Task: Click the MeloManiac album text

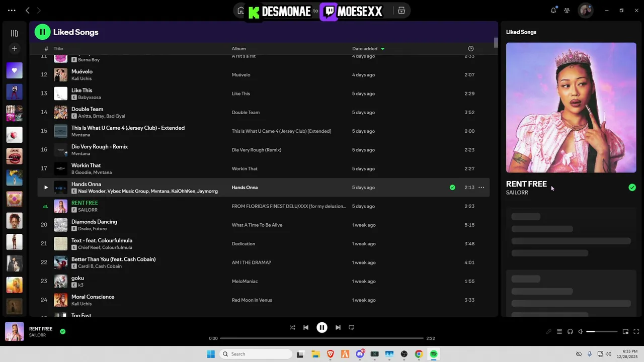Action: tap(245, 281)
